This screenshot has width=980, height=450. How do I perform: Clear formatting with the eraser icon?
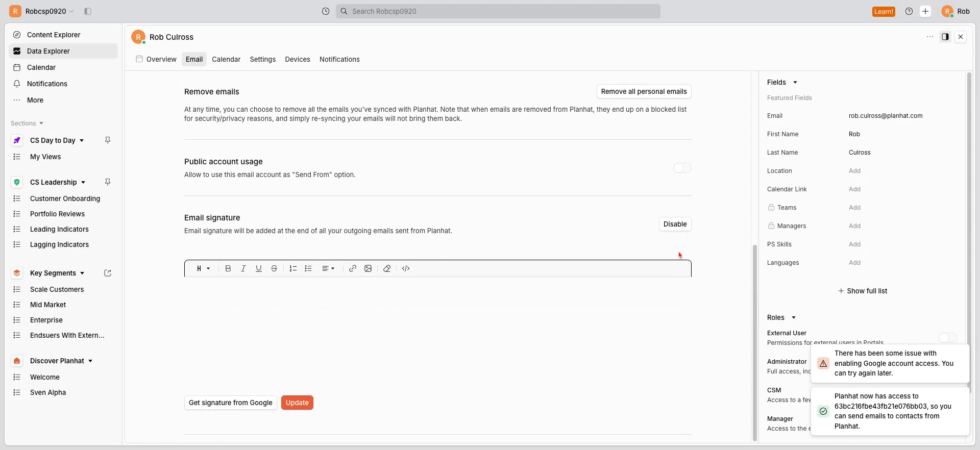387,268
